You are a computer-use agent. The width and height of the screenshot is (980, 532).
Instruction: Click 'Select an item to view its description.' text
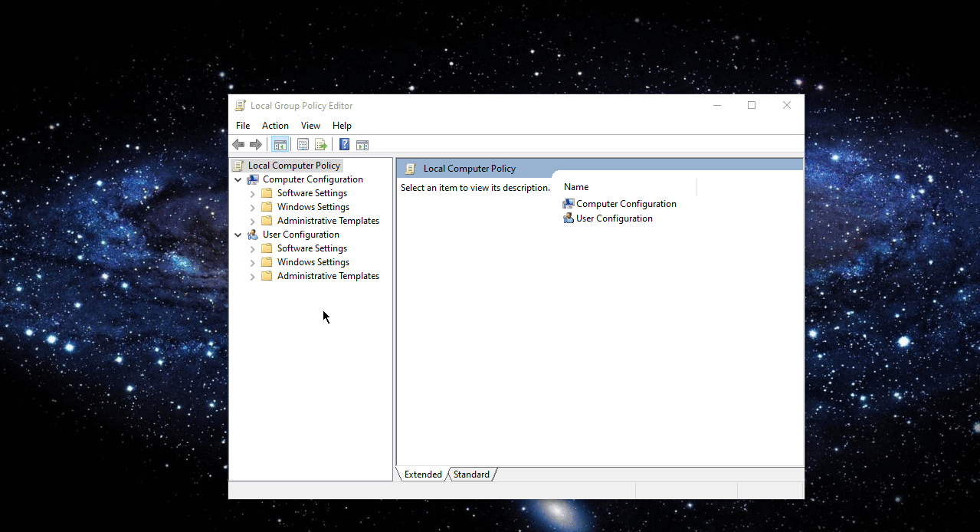coord(475,188)
